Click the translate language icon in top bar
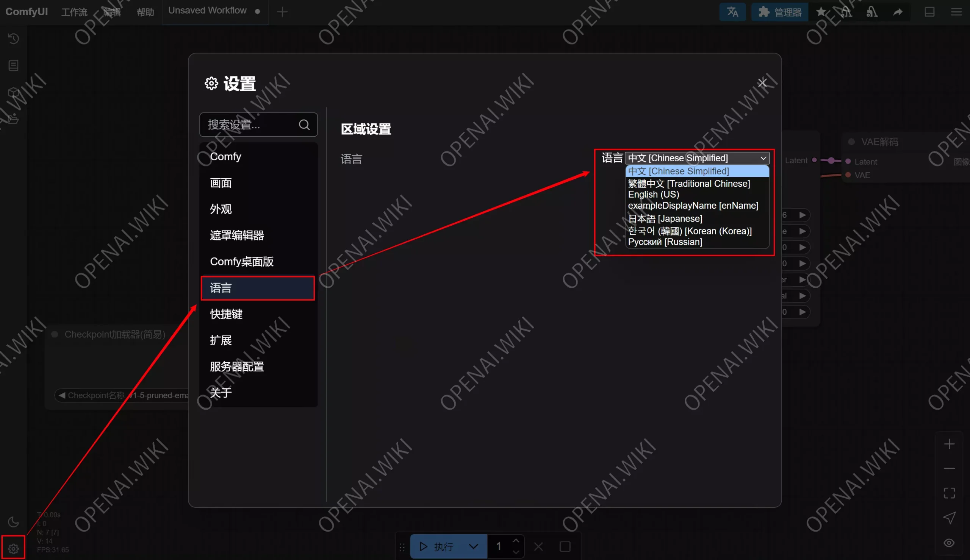 pos(732,12)
